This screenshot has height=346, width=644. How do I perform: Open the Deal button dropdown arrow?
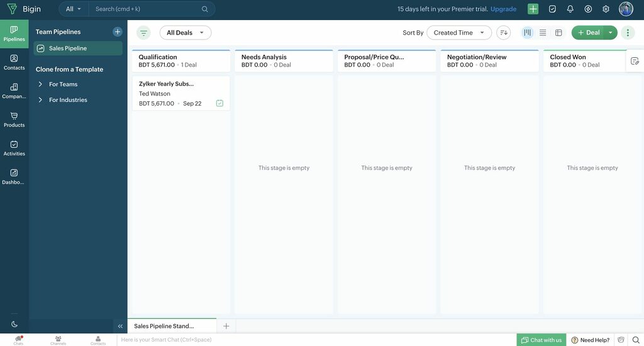(x=610, y=33)
